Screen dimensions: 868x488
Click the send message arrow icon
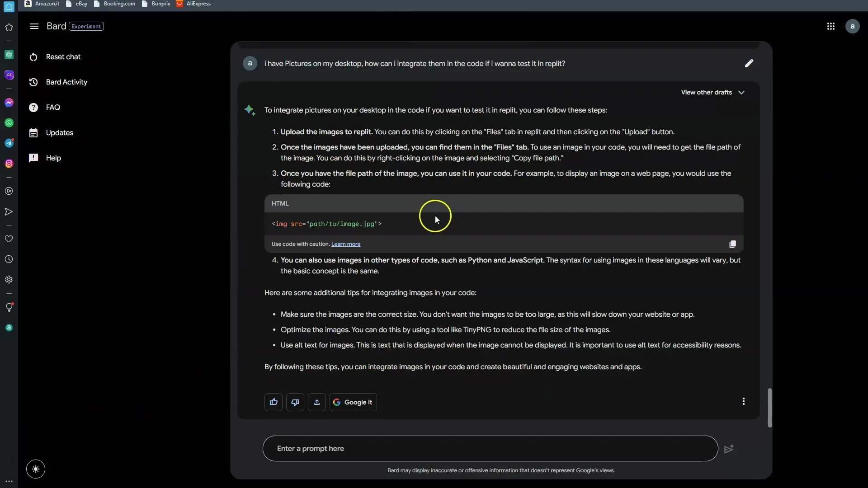tap(729, 449)
